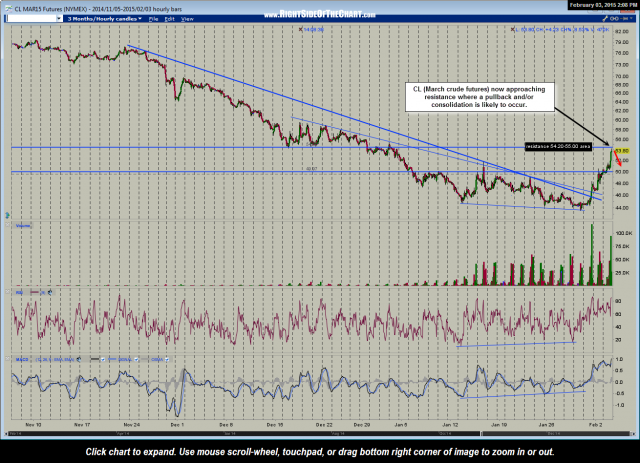Click the 'Click chart to expand' caption
The image size is (640, 463).
(x=320, y=452)
